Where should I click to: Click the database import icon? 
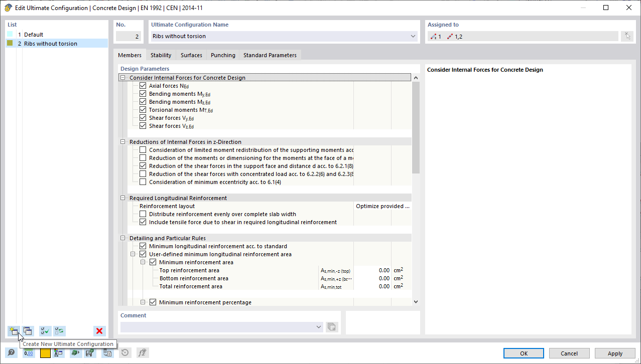pyautogui.click(x=107, y=353)
